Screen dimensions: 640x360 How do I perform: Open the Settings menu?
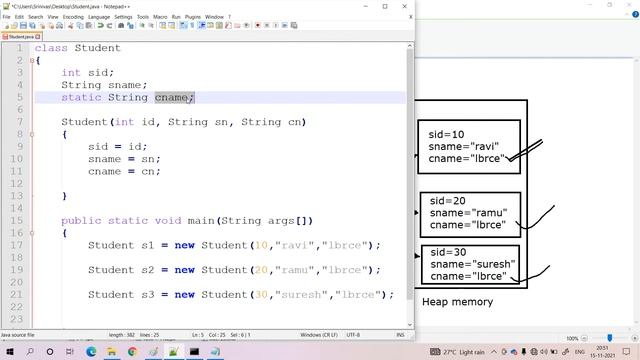point(123,17)
